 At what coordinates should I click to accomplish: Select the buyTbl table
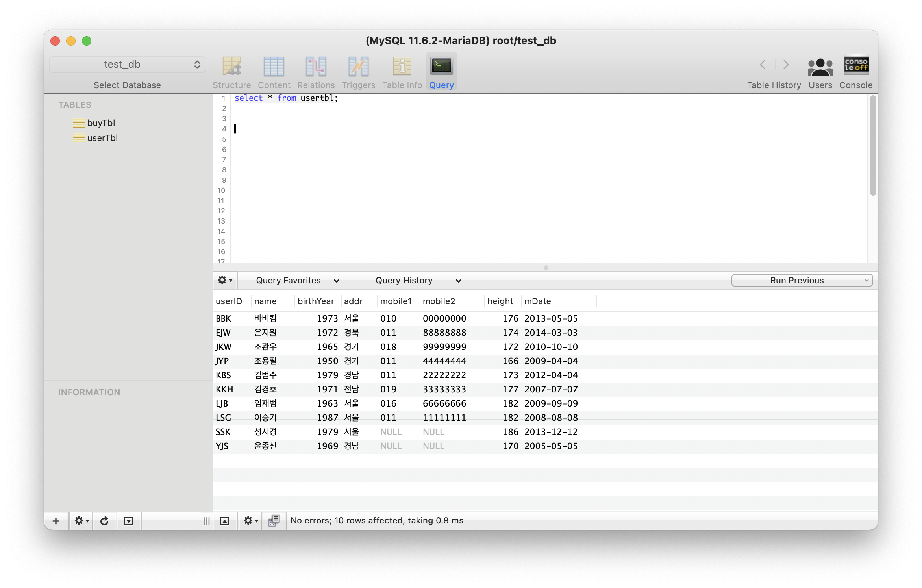click(101, 123)
